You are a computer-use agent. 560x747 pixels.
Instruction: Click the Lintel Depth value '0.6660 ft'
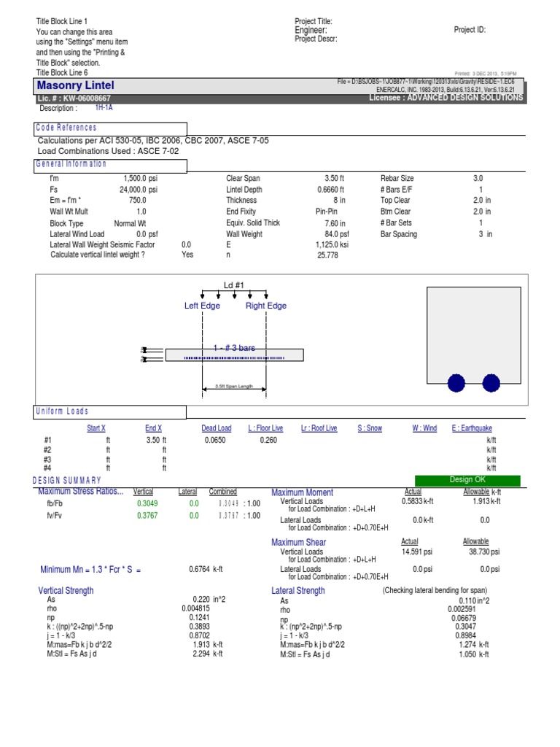point(330,190)
